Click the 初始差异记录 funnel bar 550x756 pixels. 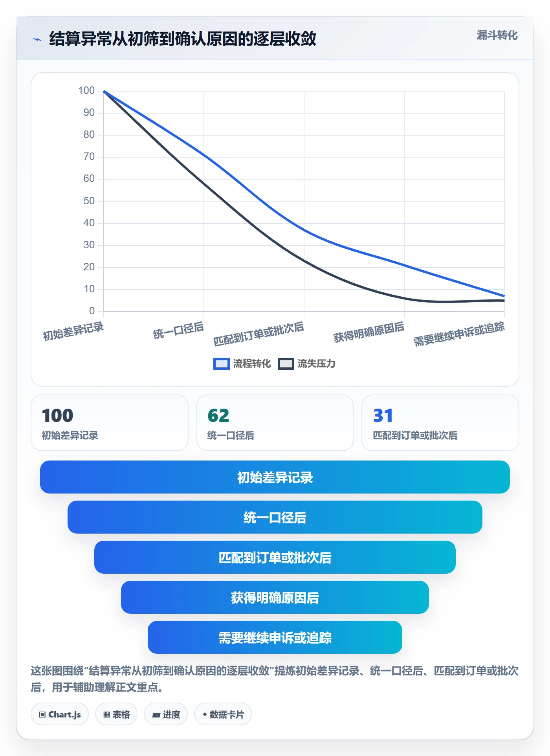coord(275,477)
